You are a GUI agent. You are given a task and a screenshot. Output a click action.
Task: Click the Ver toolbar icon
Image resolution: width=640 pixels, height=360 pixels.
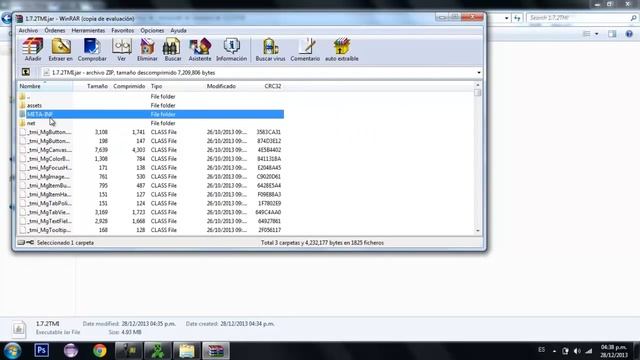click(121, 49)
